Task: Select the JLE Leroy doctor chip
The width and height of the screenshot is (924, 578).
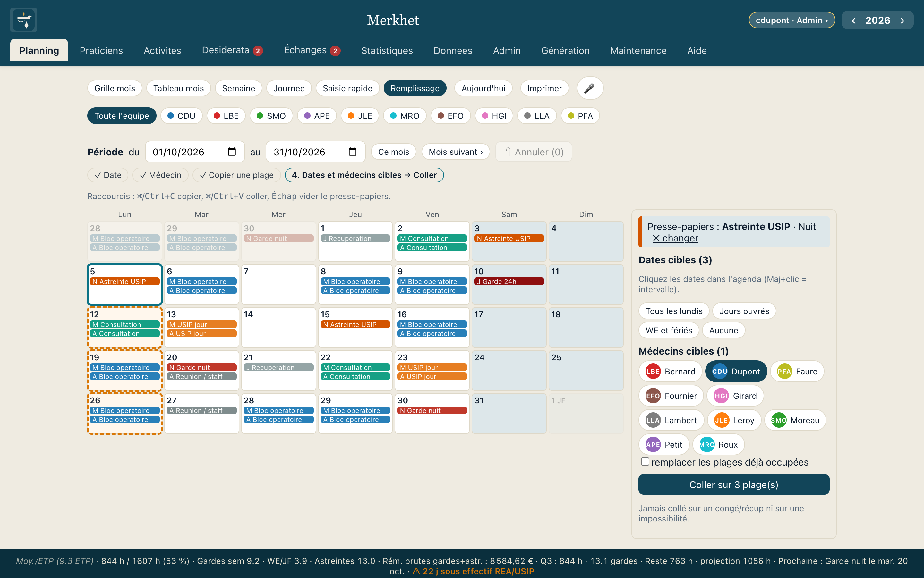Action: point(734,420)
